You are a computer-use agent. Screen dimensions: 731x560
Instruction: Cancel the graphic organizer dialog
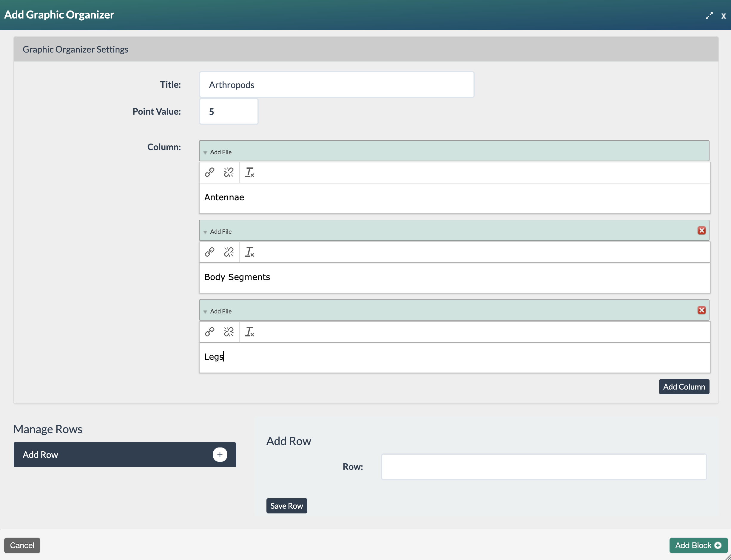[x=22, y=545]
